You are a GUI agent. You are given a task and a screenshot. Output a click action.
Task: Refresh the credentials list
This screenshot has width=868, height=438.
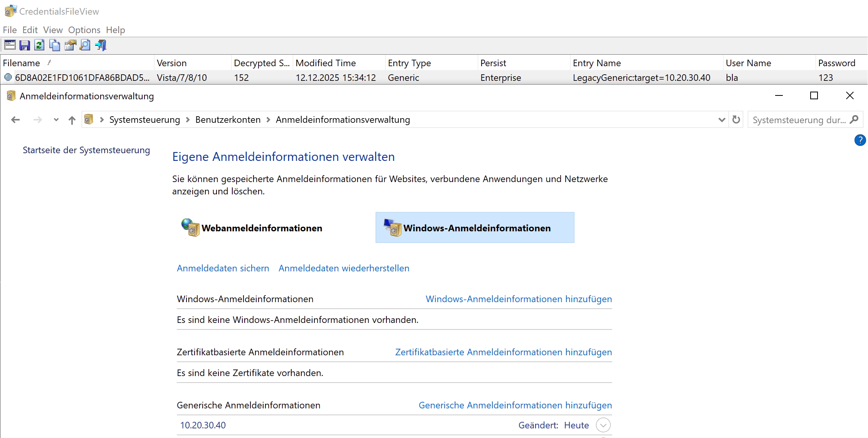click(39, 45)
